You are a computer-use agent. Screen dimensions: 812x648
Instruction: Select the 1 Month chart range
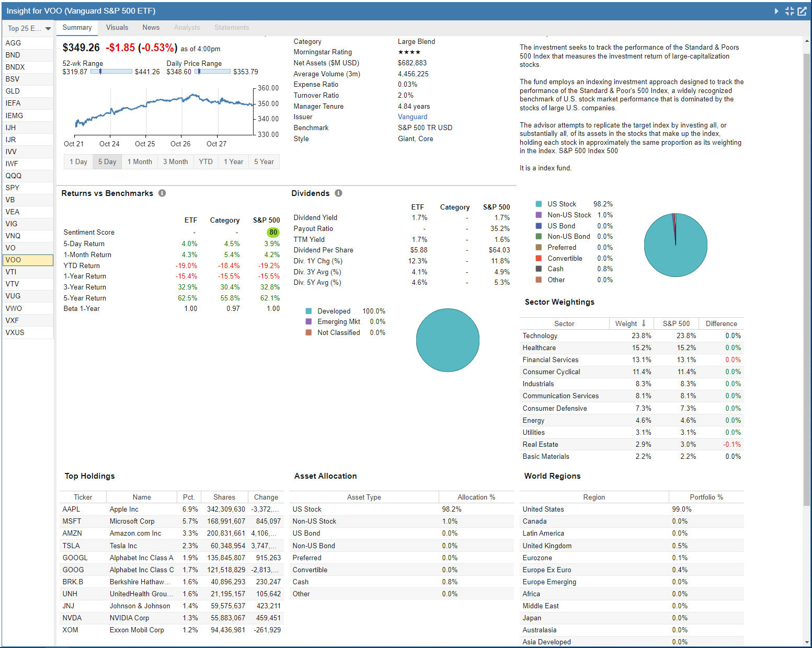[140, 161]
